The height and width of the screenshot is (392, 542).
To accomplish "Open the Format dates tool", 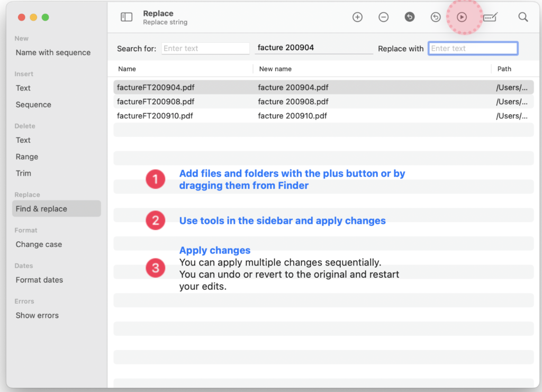I will click(39, 280).
